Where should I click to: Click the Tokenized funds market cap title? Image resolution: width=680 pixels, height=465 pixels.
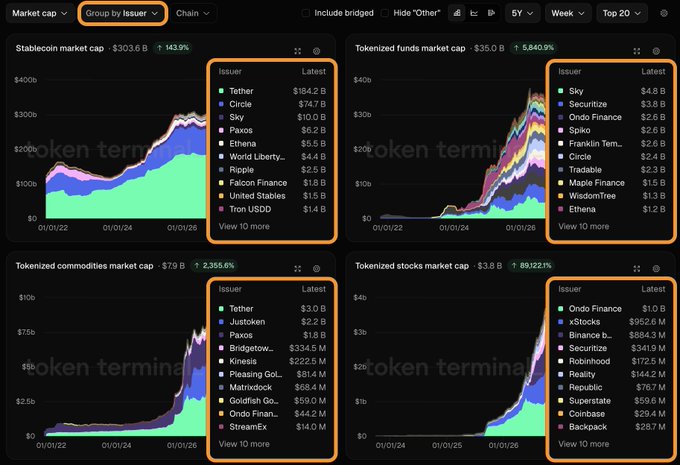[410, 48]
